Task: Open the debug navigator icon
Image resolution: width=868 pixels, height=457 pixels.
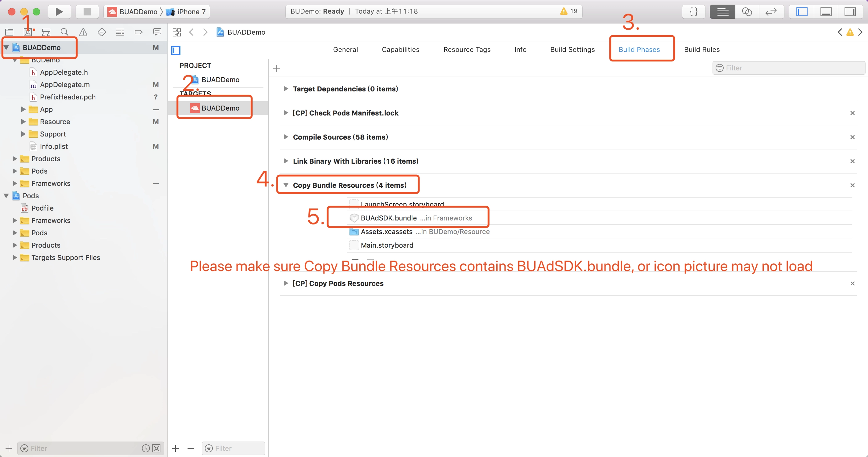Action: pos(120,32)
